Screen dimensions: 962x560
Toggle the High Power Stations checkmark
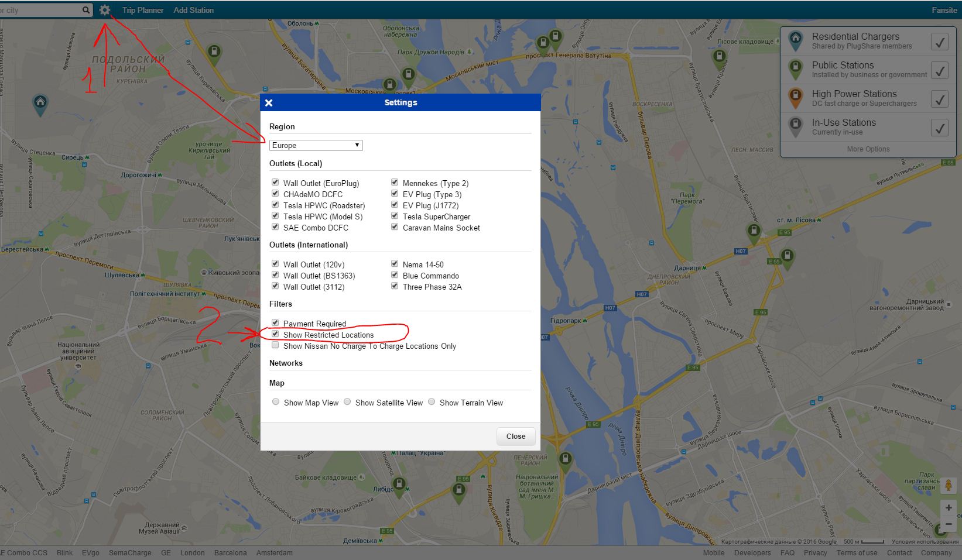click(x=939, y=99)
